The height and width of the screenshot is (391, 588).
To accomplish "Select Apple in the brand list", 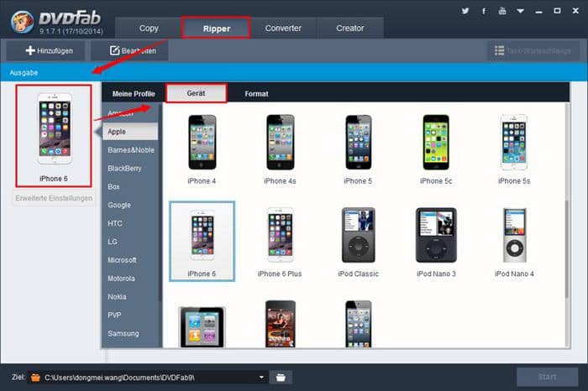I will click(130, 132).
